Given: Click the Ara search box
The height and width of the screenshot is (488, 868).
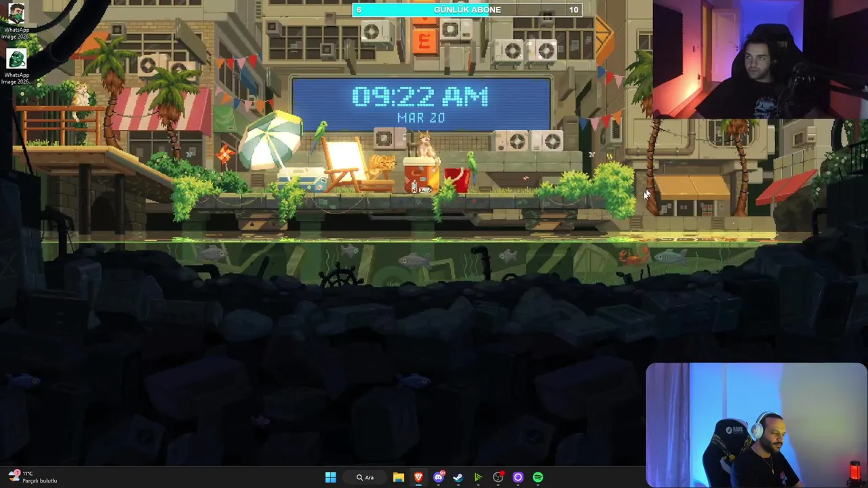Looking at the screenshot, I should [366, 477].
